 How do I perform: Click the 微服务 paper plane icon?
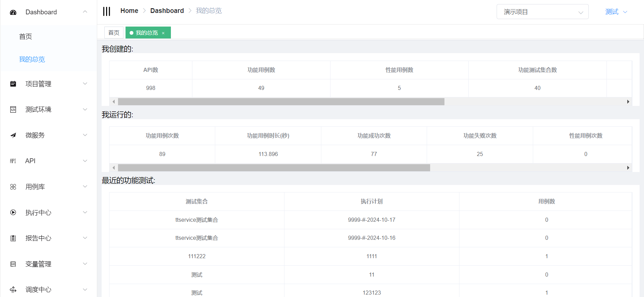pyautogui.click(x=13, y=135)
